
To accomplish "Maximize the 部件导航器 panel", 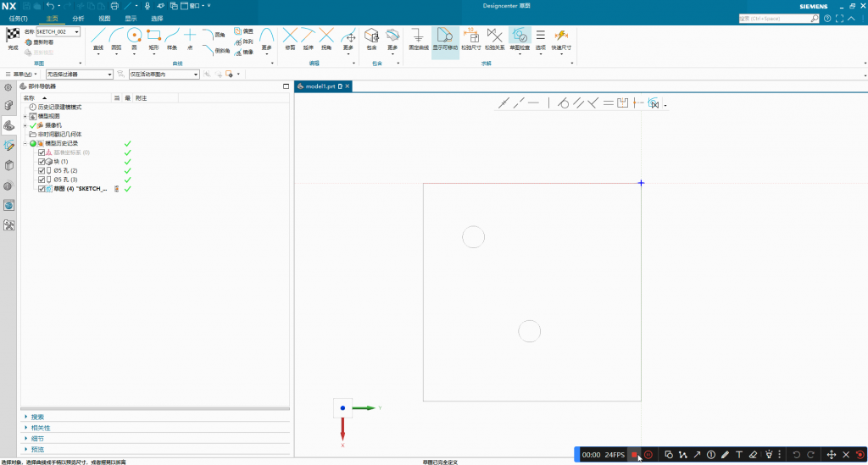I will point(286,86).
